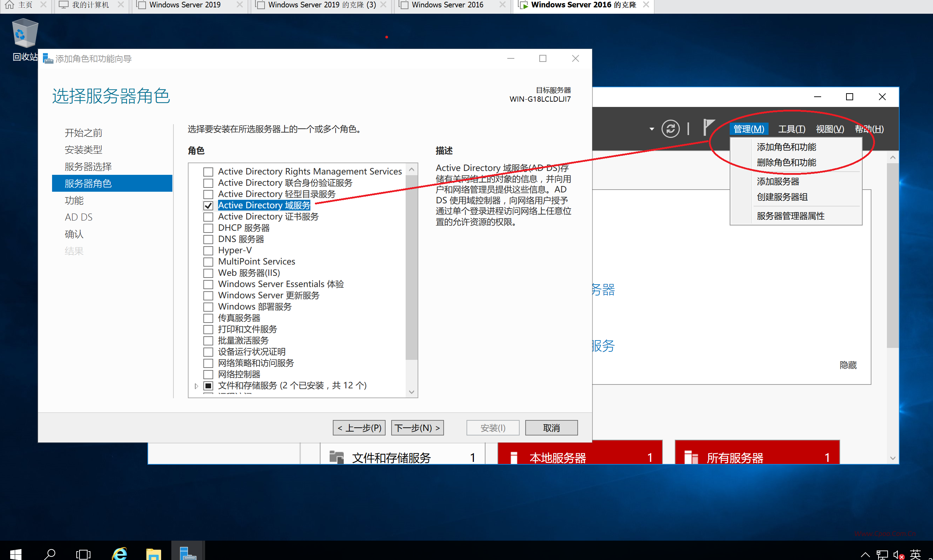This screenshot has width=933, height=560.
Task: Go to 功能 wizard step
Action: (74, 201)
